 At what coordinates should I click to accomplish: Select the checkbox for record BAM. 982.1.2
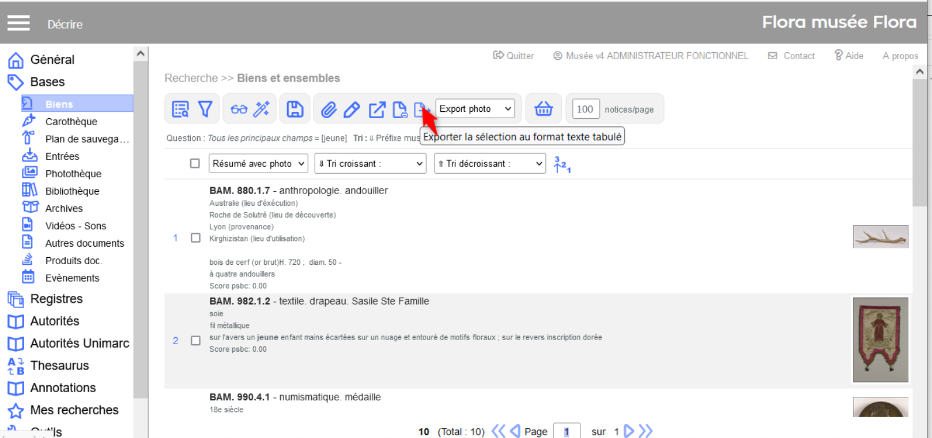coord(196,341)
